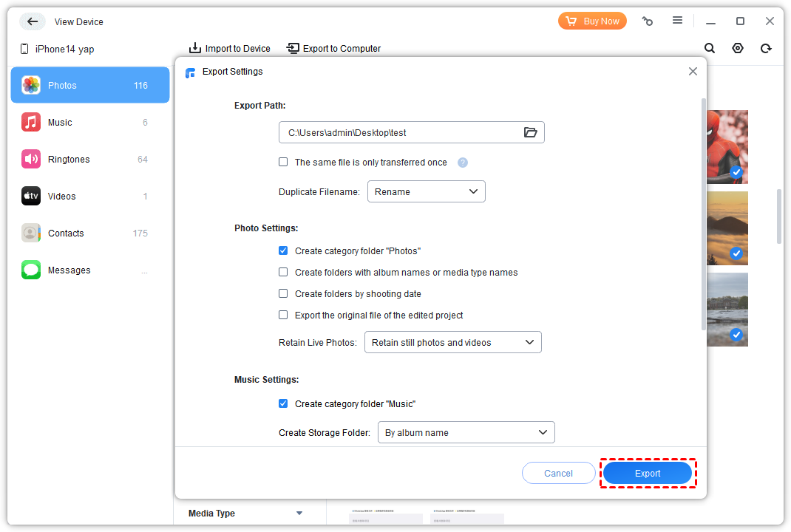Screen dimensions: 791x532
Task: Click the Export Path text field
Action: (399, 132)
